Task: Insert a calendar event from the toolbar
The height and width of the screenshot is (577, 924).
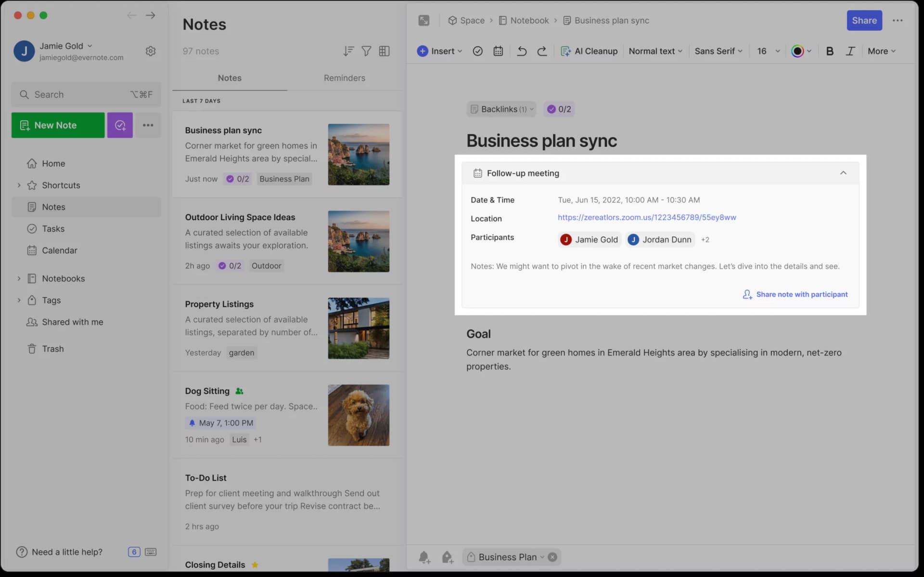Action: tap(498, 51)
